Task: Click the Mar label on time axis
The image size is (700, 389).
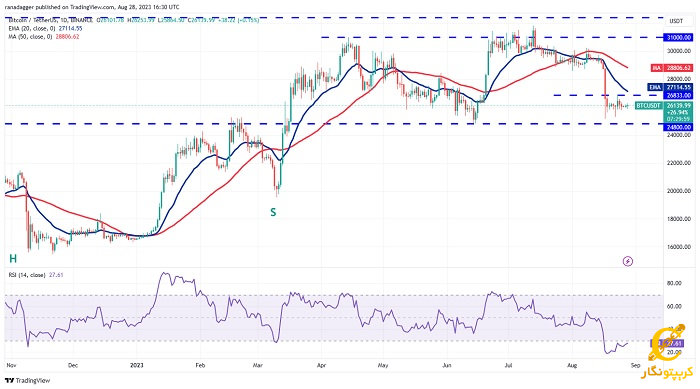Action: (x=258, y=365)
